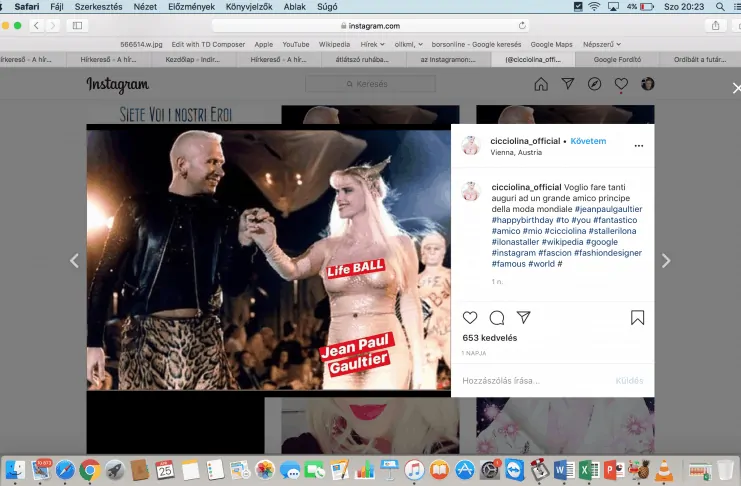Open cicciolina_official username in post header
The image size is (741, 486).
pos(526,141)
